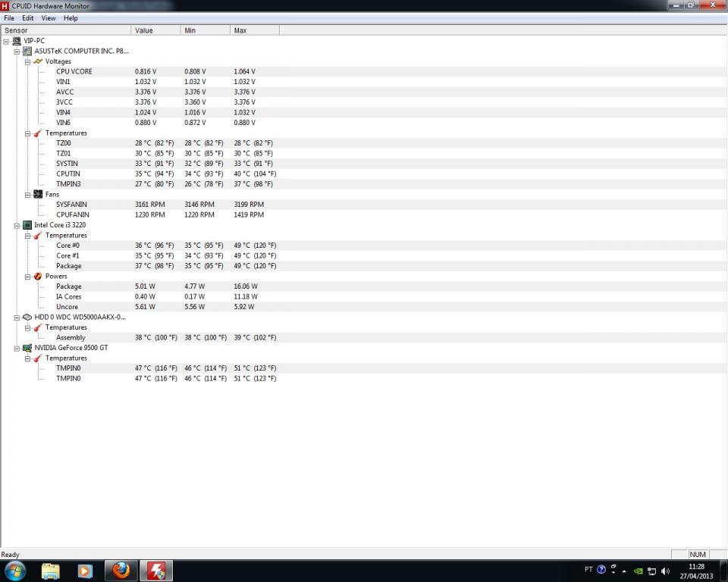Click the network tray icon

click(652, 571)
